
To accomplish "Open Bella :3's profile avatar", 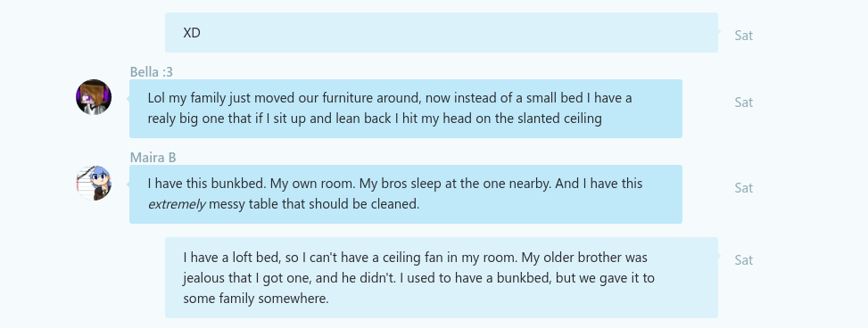I will (x=94, y=97).
